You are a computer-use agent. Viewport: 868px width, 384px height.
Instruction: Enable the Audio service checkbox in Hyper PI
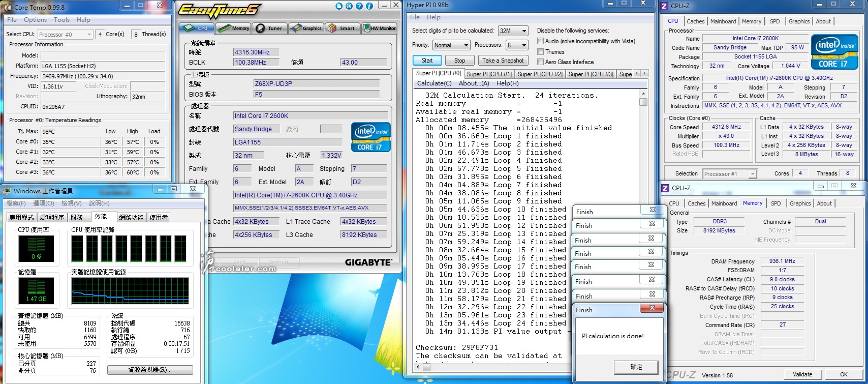(541, 41)
